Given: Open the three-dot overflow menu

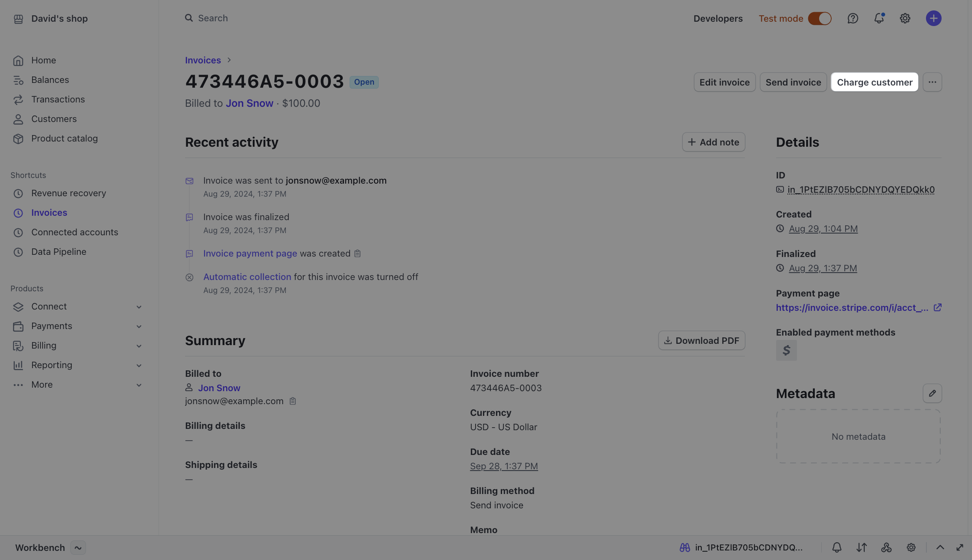Looking at the screenshot, I should 932,82.
